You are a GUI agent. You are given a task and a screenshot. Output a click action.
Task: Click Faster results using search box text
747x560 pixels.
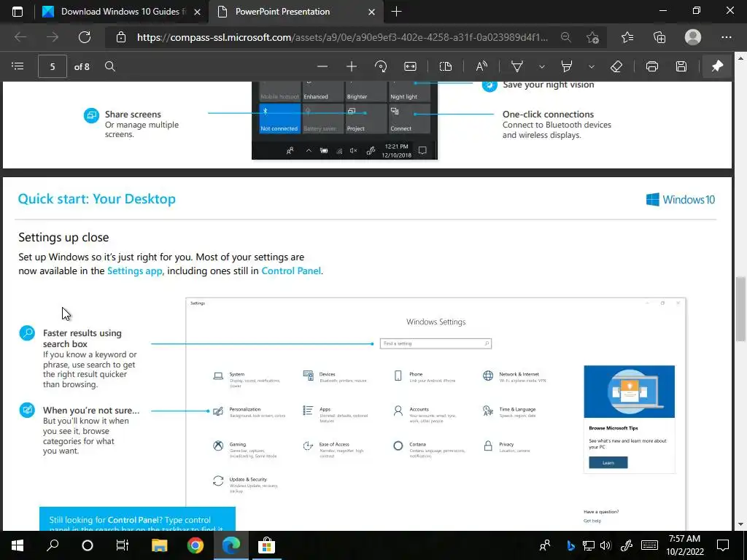tap(82, 338)
